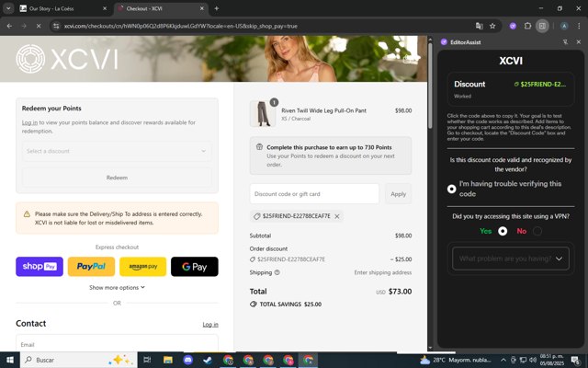Open site information icon in address bar

56,26
